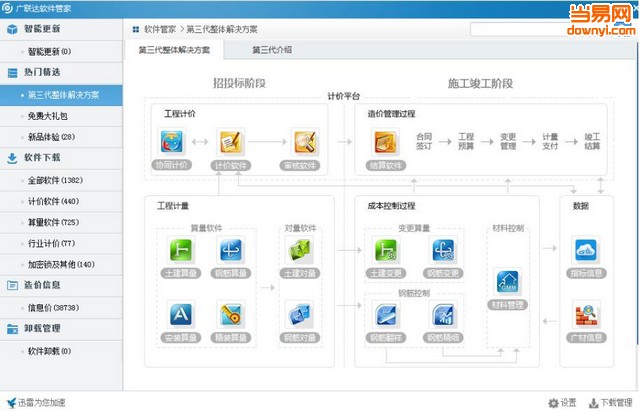
Task: Click the 设置 gear icon
Action: tap(553, 403)
